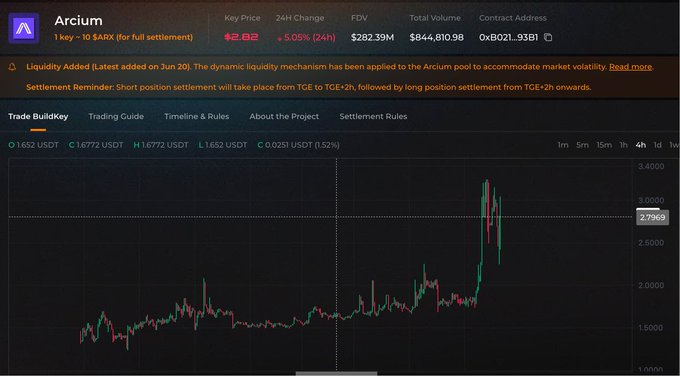Click the Liquidity Added notice text
680x376 pixels.
click(x=340, y=67)
